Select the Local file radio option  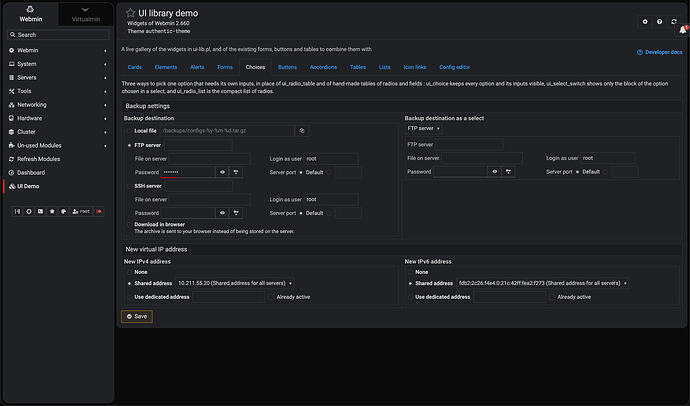click(129, 131)
